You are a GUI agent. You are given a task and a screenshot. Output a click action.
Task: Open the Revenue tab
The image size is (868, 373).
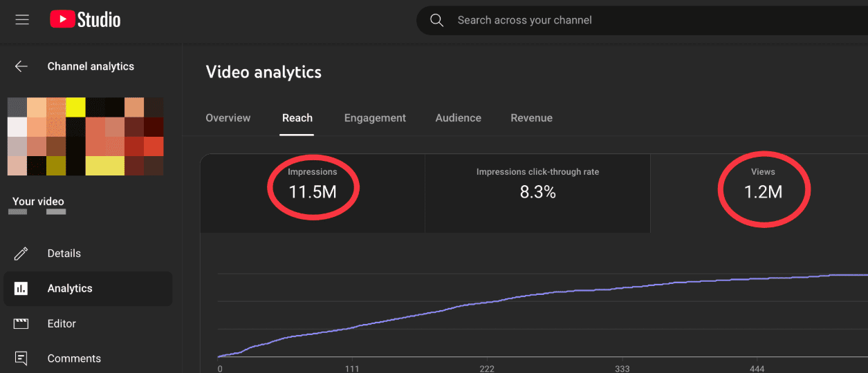coord(531,118)
